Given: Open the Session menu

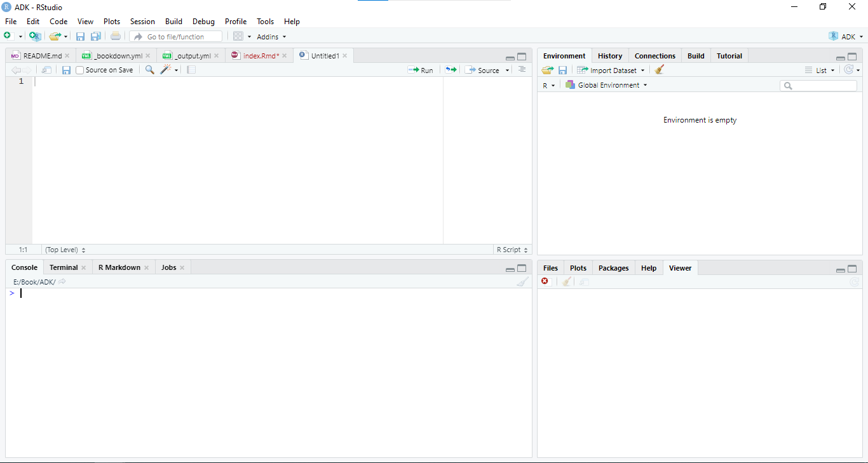Looking at the screenshot, I should [x=142, y=22].
